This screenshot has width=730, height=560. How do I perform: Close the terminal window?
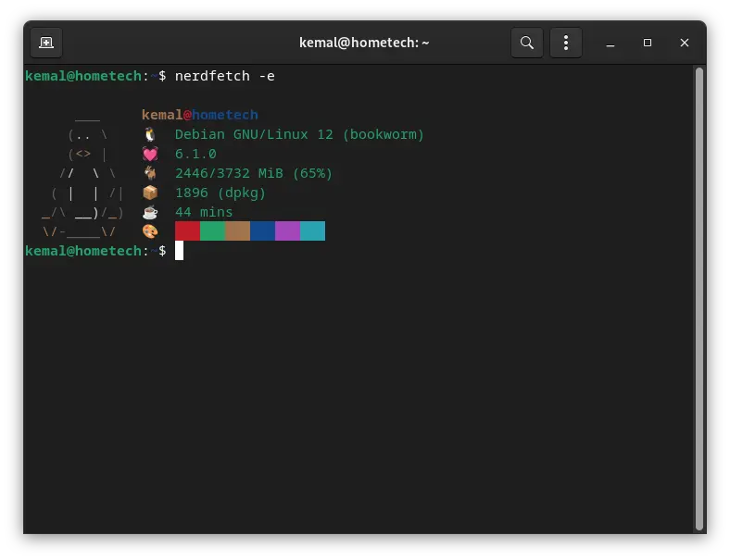tap(684, 43)
